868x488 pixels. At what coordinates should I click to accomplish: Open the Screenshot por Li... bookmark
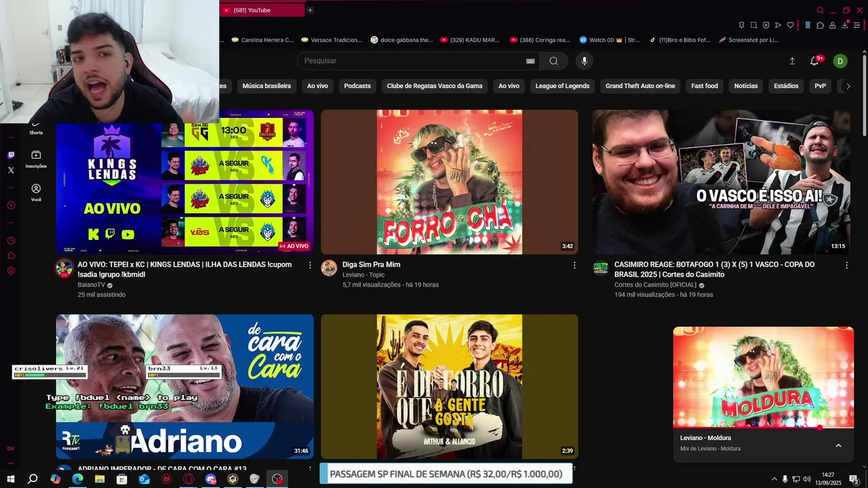[749, 40]
